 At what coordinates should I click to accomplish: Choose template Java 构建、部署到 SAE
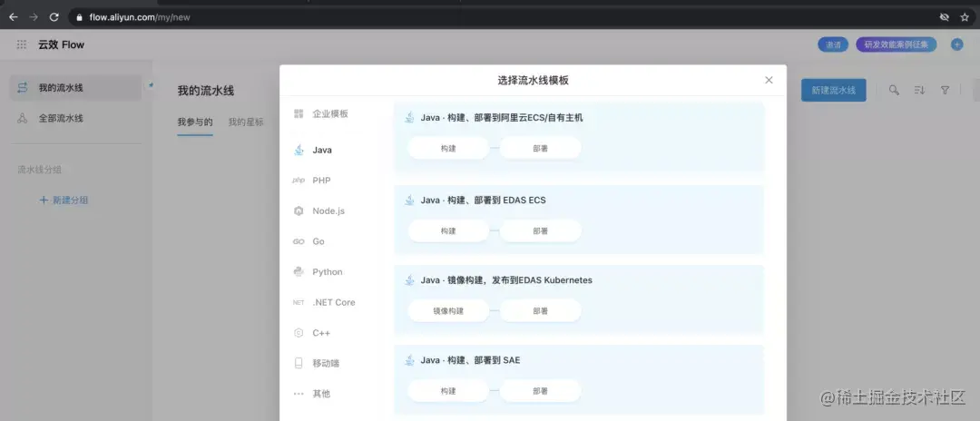(x=579, y=380)
